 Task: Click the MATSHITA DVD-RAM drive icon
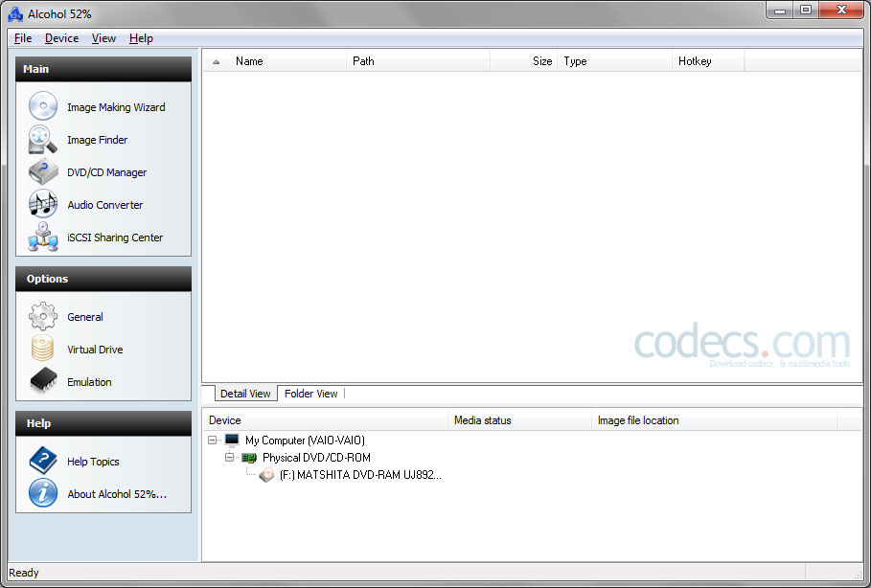pyautogui.click(x=266, y=475)
